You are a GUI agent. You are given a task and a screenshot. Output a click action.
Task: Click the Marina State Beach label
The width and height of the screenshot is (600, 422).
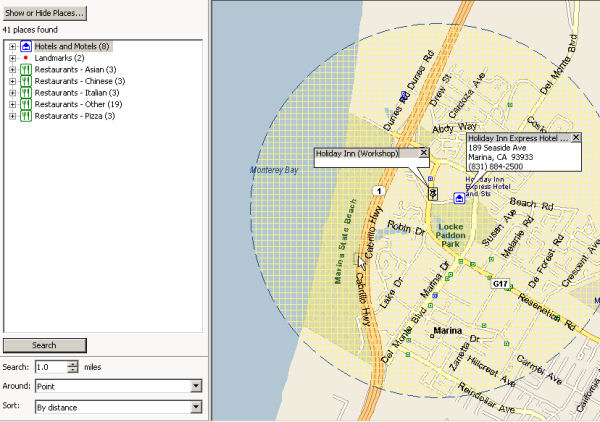(x=345, y=242)
